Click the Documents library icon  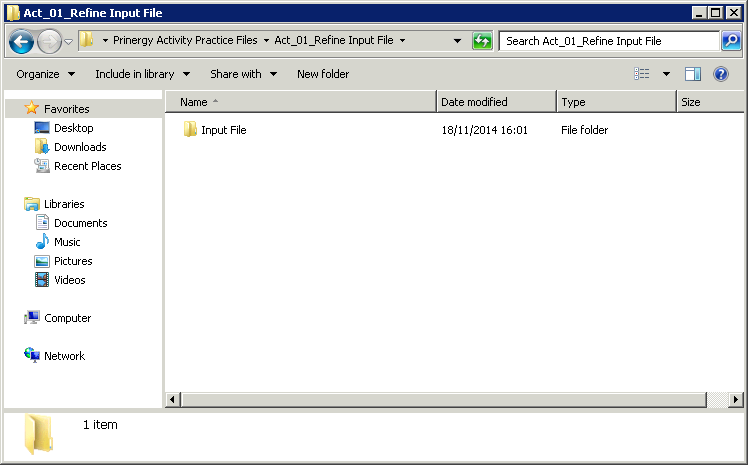click(42, 223)
